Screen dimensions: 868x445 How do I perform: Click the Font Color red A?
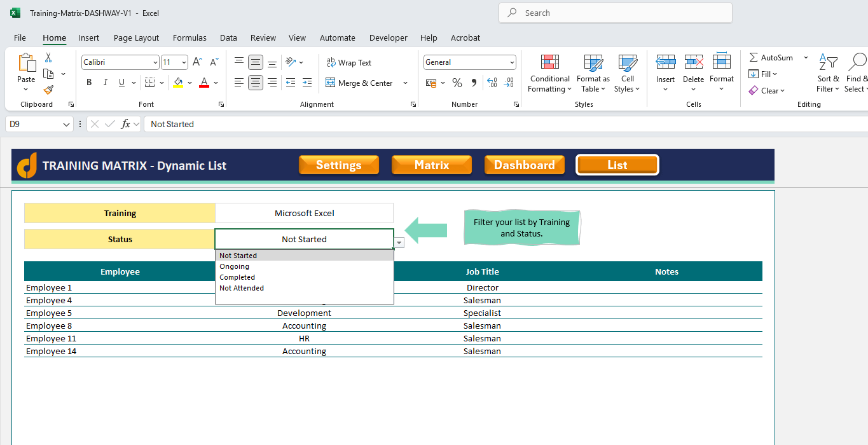point(204,83)
